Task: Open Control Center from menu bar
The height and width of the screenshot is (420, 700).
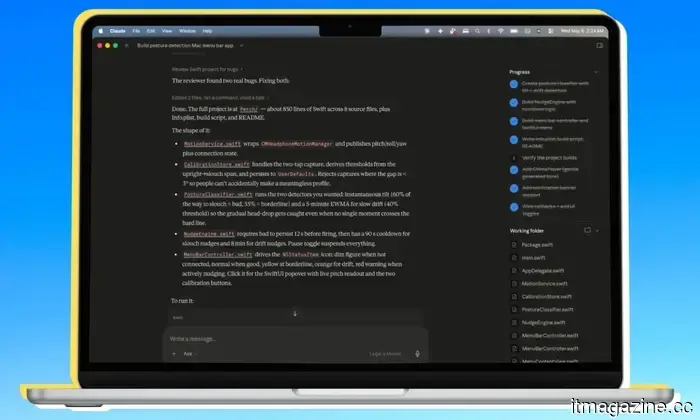Action: coord(550,31)
